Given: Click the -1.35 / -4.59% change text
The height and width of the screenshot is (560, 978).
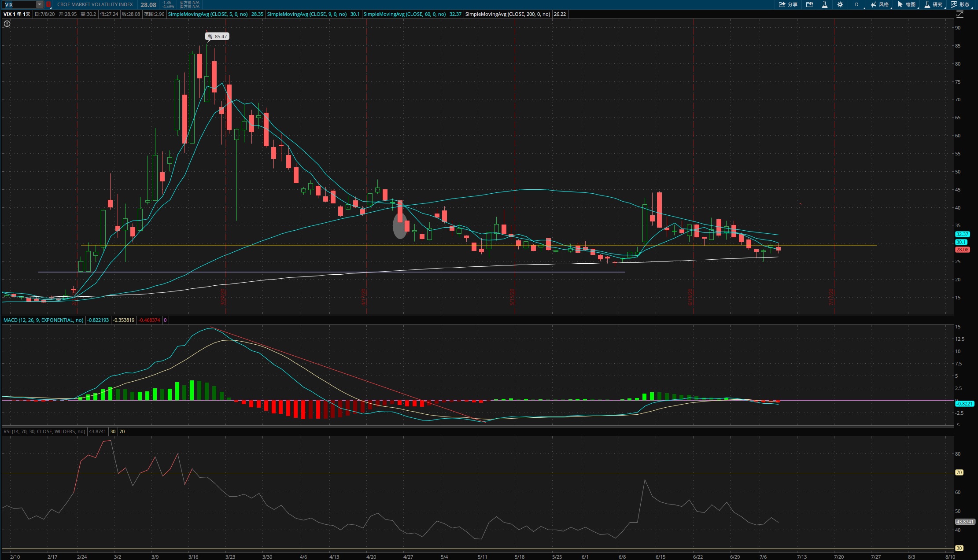Looking at the screenshot, I should pyautogui.click(x=168, y=4).
